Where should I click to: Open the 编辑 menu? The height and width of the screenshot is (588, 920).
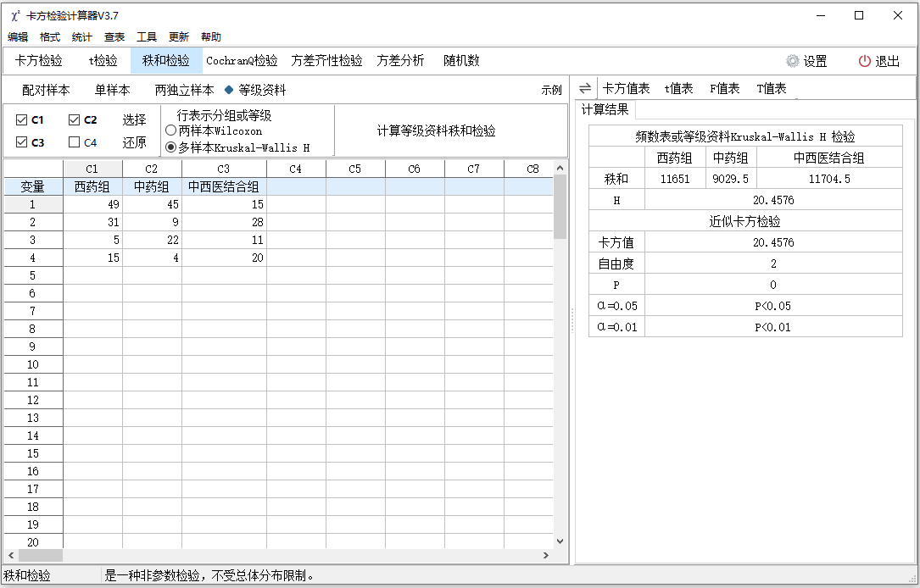(18, 37)
